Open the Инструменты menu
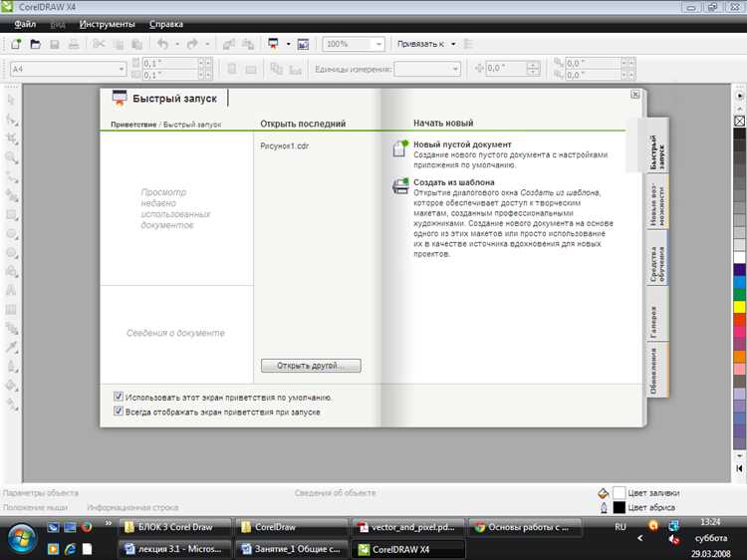Screen dimensions: 747x560 [107, 24]
